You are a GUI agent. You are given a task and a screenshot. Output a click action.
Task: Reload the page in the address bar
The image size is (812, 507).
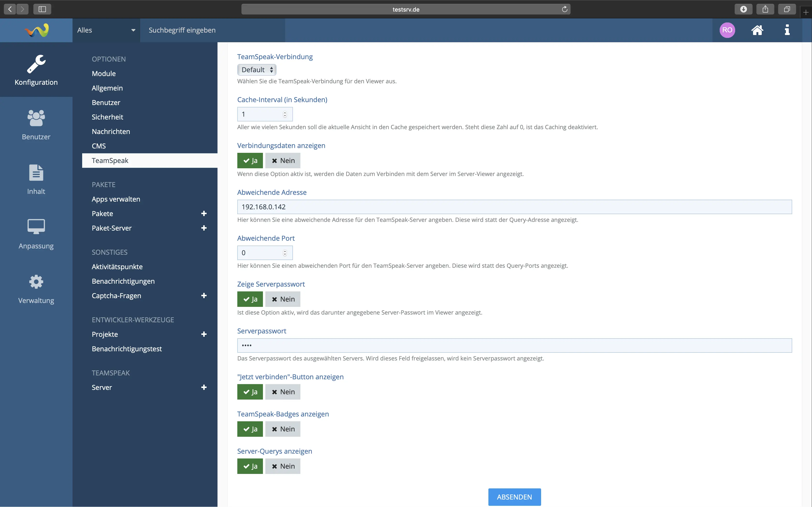(564, 9)
